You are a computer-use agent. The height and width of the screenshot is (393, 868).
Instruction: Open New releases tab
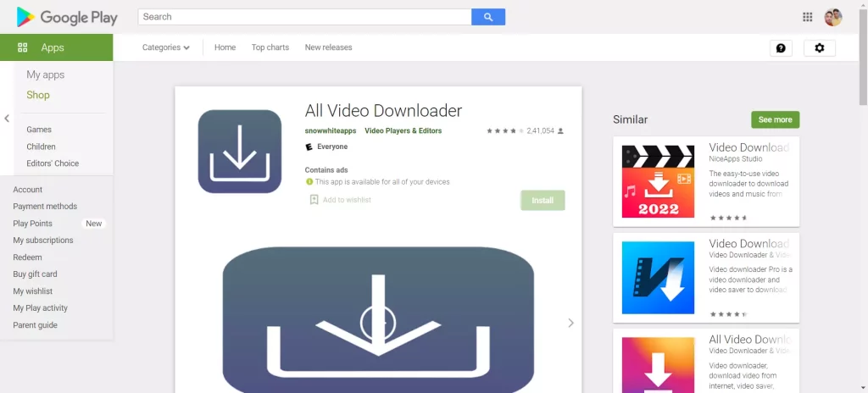tap(328, 47)
